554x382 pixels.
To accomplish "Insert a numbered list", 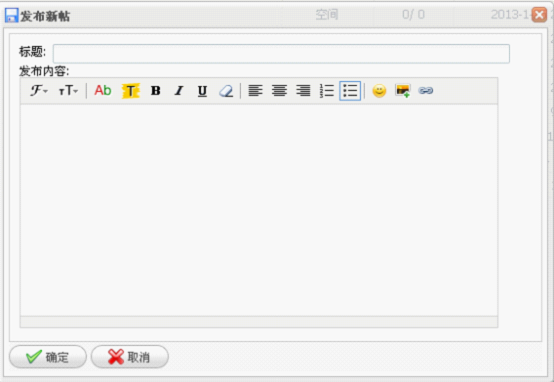I will (x=326, y=91).
